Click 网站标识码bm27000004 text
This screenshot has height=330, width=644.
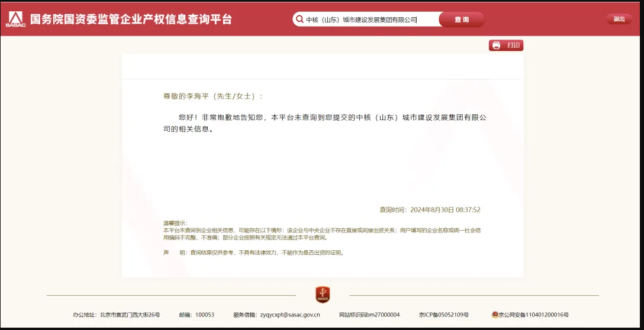tap(369, 315)
